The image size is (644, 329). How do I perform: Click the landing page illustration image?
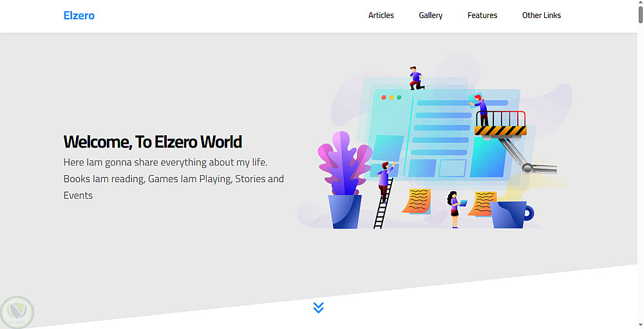click(x=435, y=142)
